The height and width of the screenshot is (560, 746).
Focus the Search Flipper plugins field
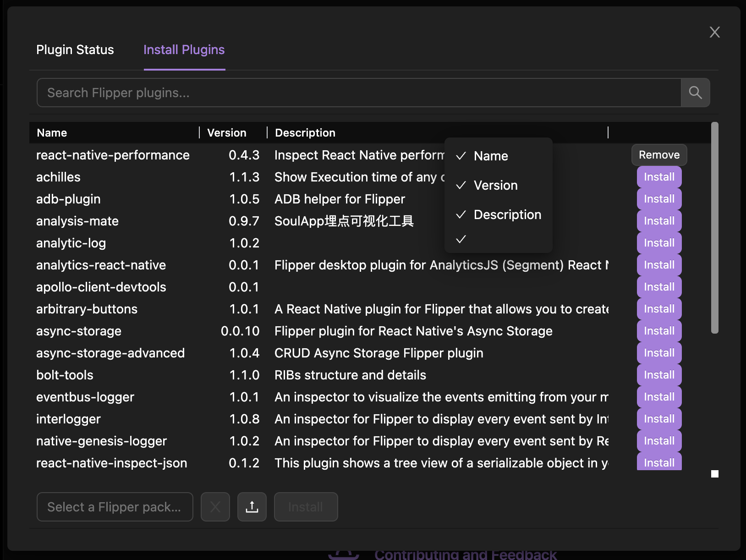coord(359,93)
